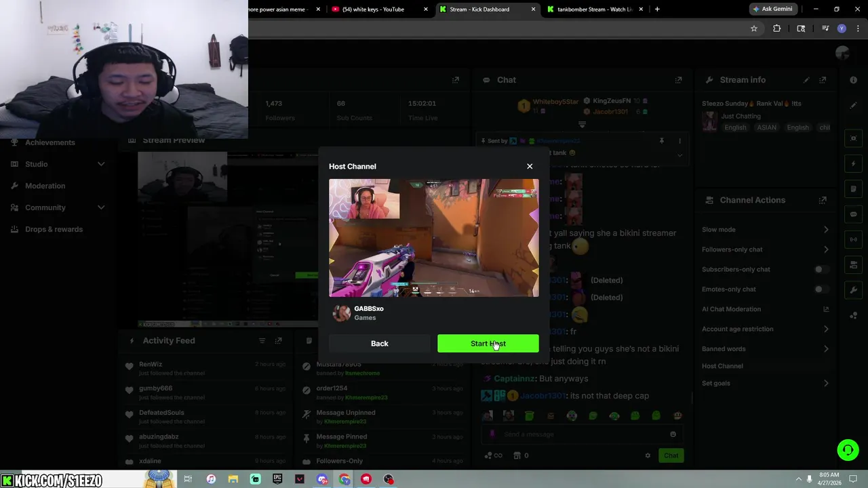Click gumby666 in the Activity Feed

tap(156, 388)
